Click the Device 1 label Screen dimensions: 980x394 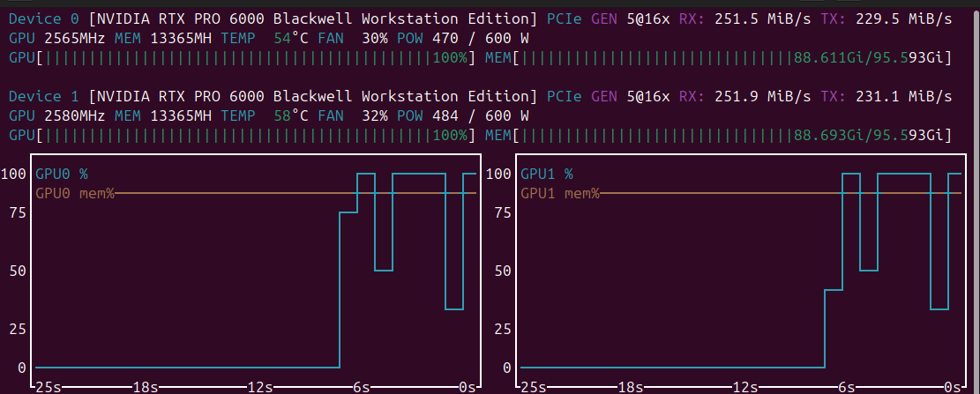pos(44,97)
